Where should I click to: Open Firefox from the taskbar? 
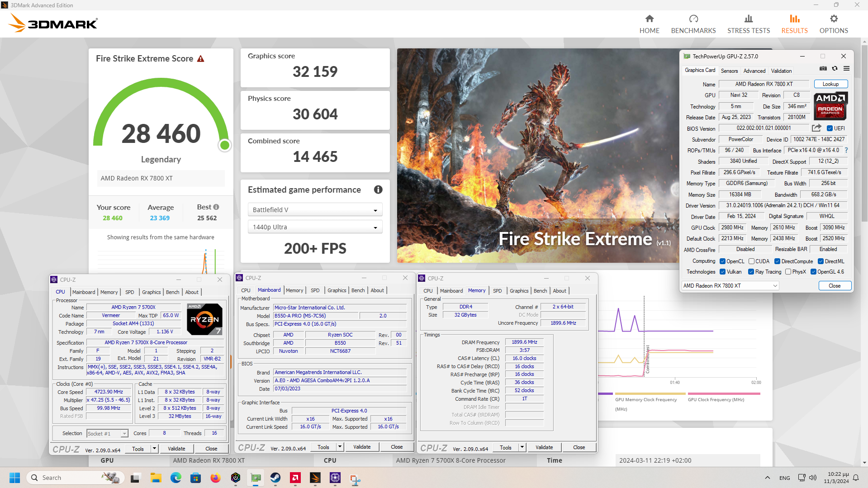[215, 478]
